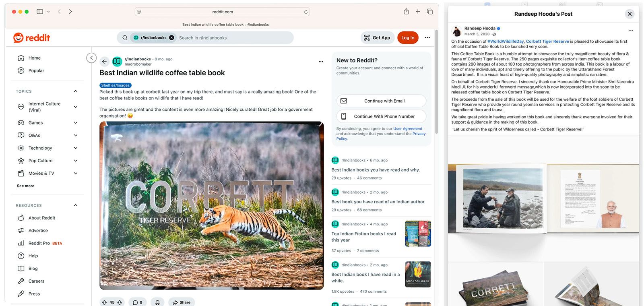Open the Reddit header more options menu
The width and height of the screenshot is (644, 306).
click(427, 38)
